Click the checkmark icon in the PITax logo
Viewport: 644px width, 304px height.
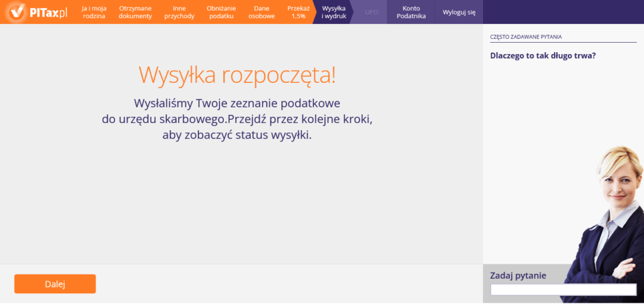(x=17, y=12)
